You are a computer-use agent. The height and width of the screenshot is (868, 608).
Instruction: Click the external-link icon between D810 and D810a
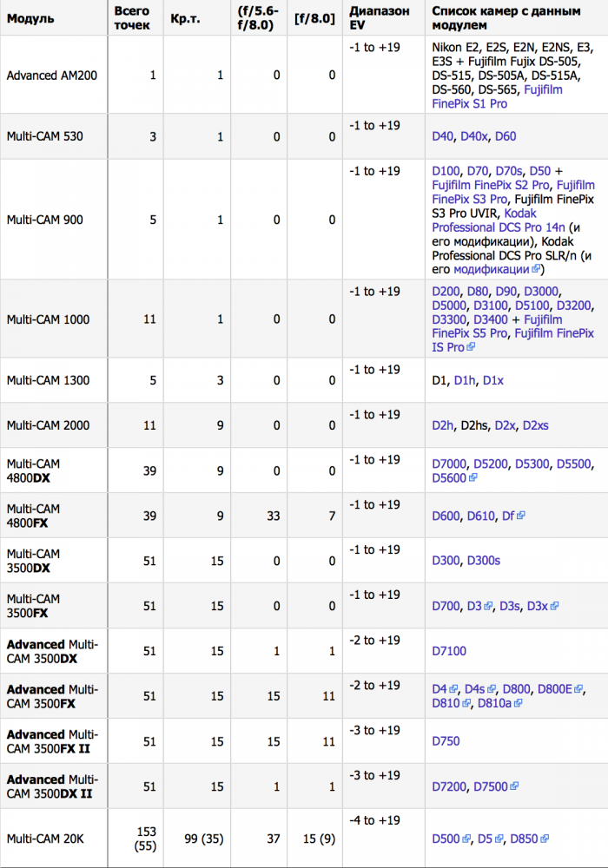click(466, 703)
